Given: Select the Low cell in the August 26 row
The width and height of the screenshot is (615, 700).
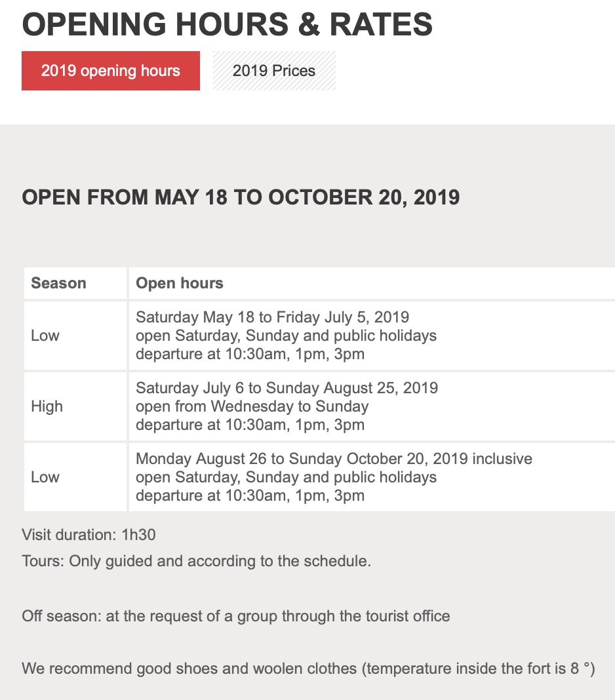Looking at the screenshot, I should coord(45,477).
